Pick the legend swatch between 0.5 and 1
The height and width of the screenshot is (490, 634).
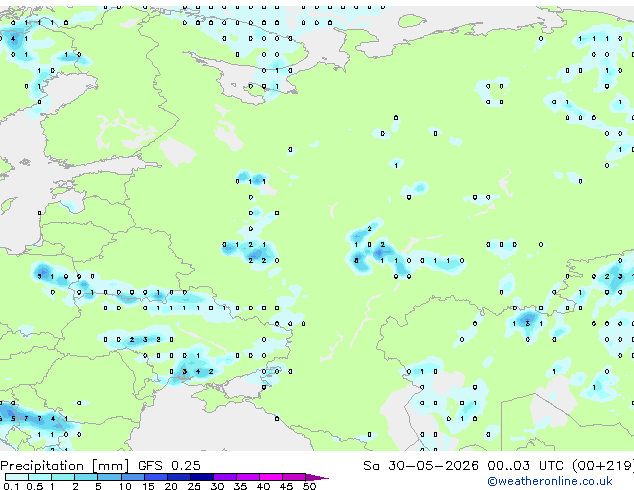[x=40, y=477]
